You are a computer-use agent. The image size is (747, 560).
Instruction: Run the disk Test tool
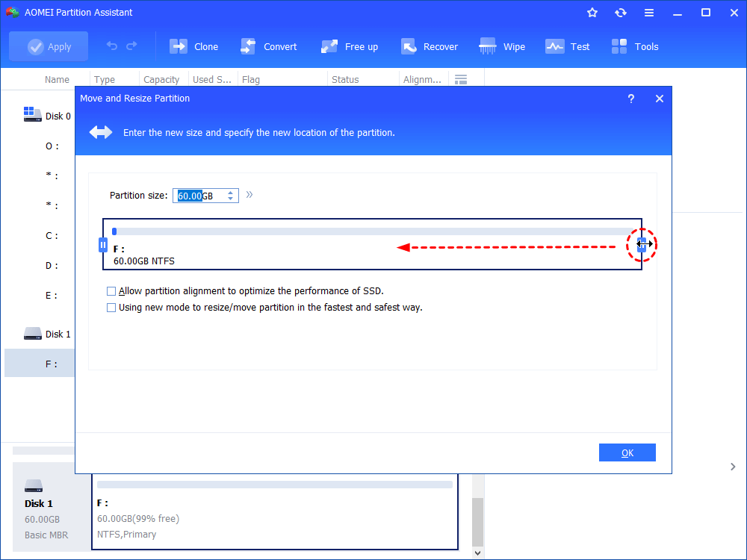[568, 46]
